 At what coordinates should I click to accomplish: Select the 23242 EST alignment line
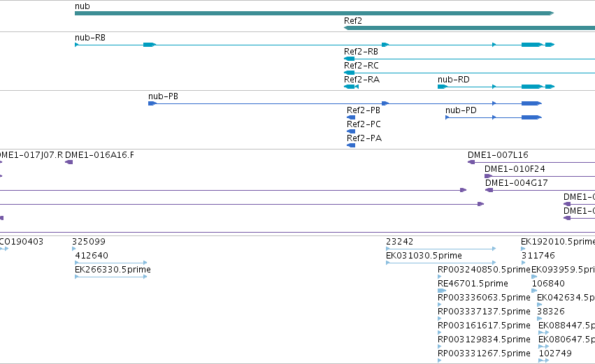(x=440, y=249)
